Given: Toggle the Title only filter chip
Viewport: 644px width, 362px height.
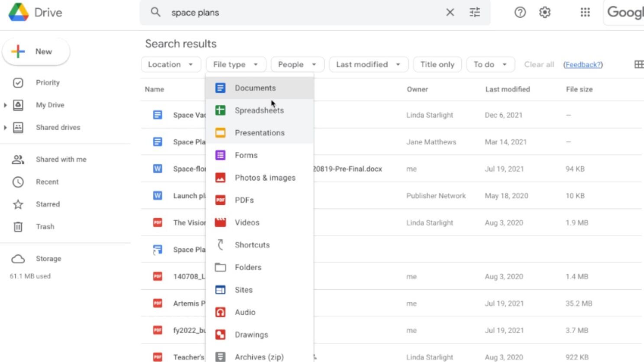Looking at the screenshot, I should pyautogui.click(x=437, y=65).
